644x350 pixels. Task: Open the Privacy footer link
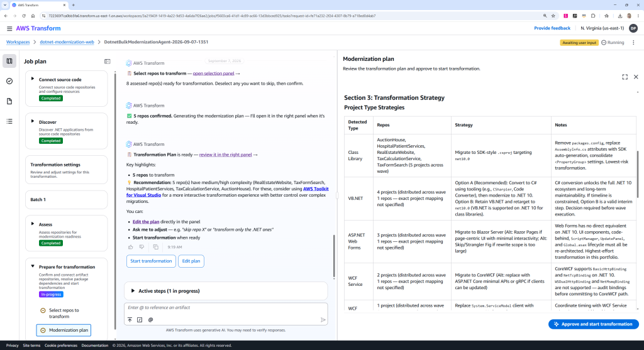[13, 346]
